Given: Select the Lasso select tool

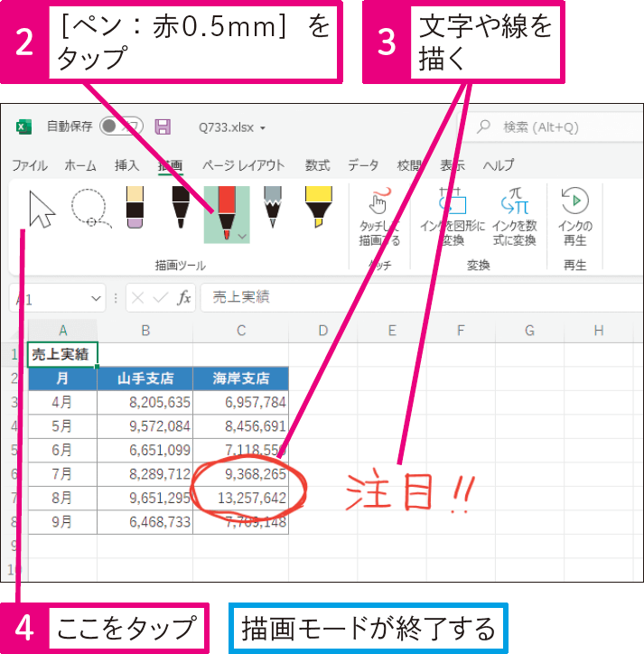Looking at the screenshot, I should pyautogui.click(x=90, y=209).
